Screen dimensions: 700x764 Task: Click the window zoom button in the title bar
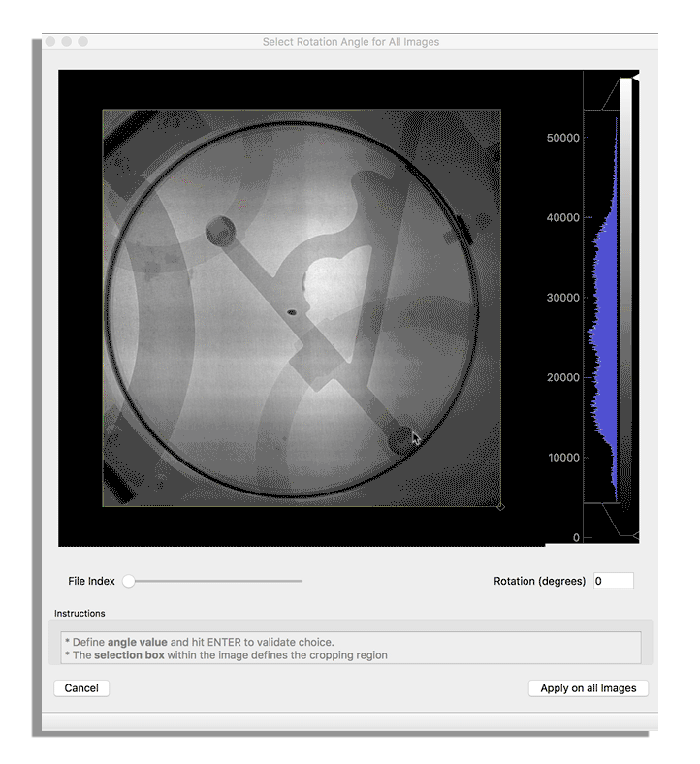[83, 42]
